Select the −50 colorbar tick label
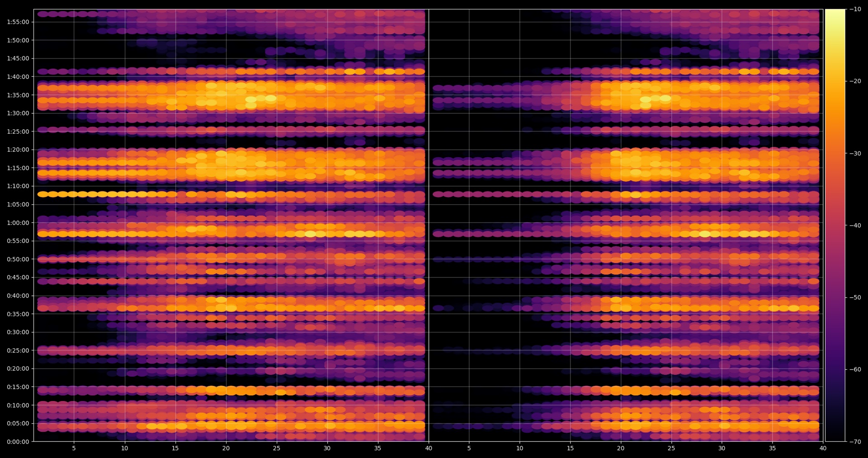This screenshot has height=458, width=868. tap(855, 297)
